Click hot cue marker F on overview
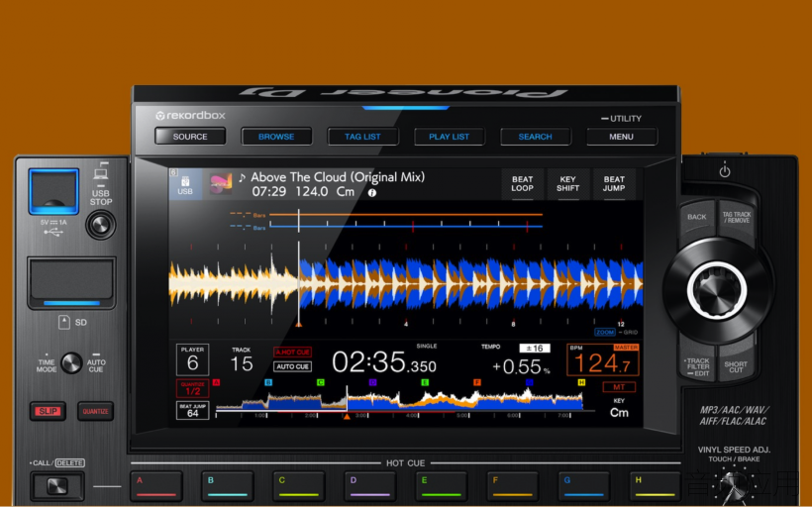Image resolution: width=812 pixels, height=507 pixels. 477,382
